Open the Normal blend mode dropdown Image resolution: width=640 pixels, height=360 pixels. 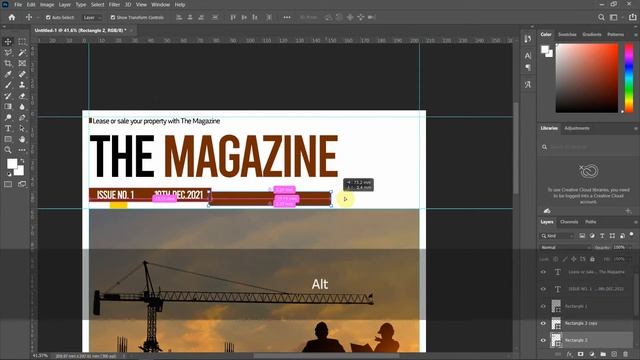(565, 248)
